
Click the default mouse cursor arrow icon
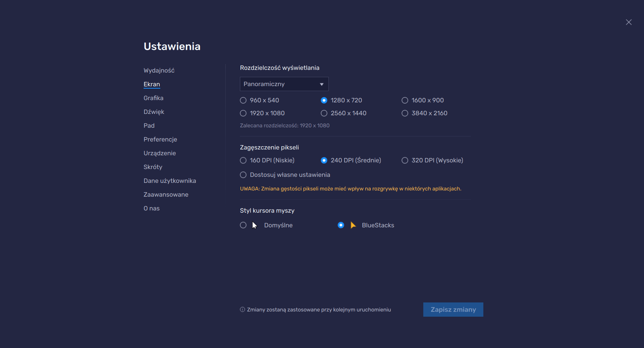click(x=254, y=225)
